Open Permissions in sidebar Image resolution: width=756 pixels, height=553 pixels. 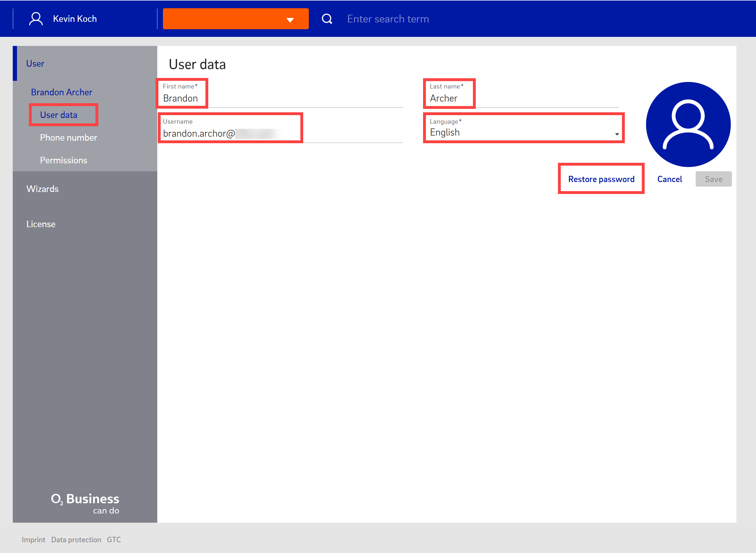tap(63, 160)
